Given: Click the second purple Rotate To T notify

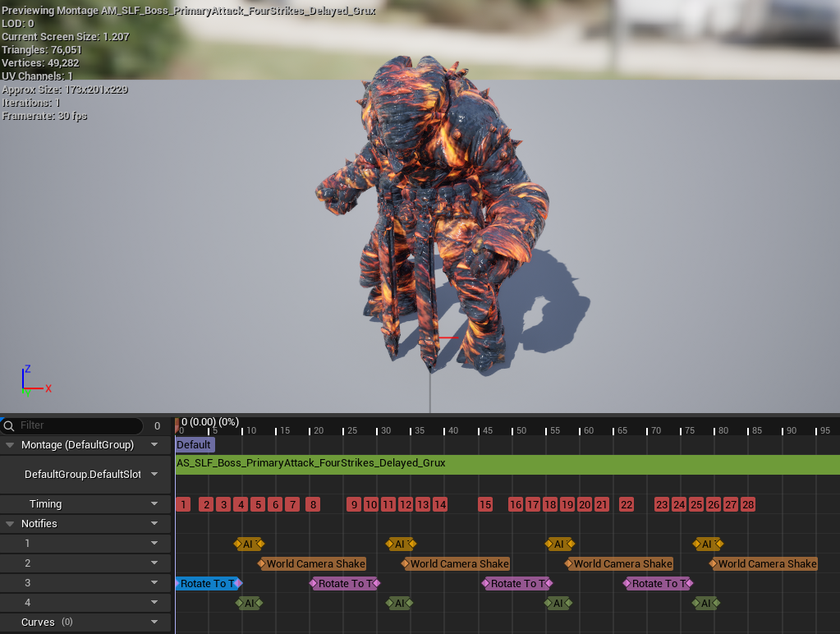Looking at the screenshot, I should click(x=517, y=583).
